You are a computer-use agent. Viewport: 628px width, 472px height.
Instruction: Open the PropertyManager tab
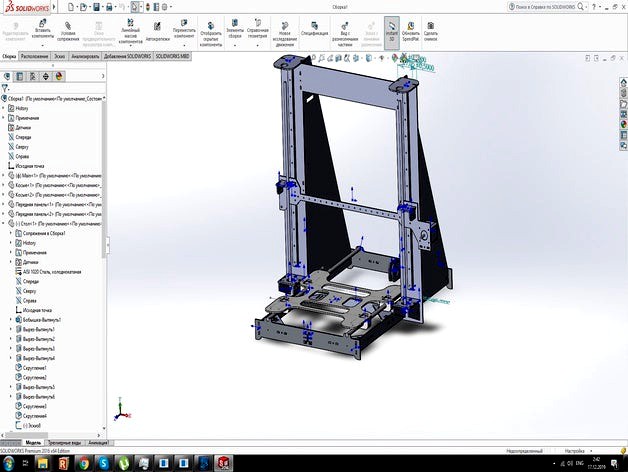(x=20, y=76)
